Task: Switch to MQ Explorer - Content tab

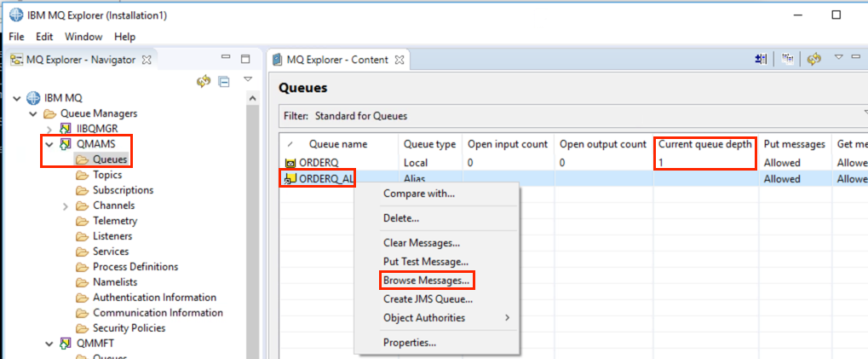Action: [x=337, y=60]
